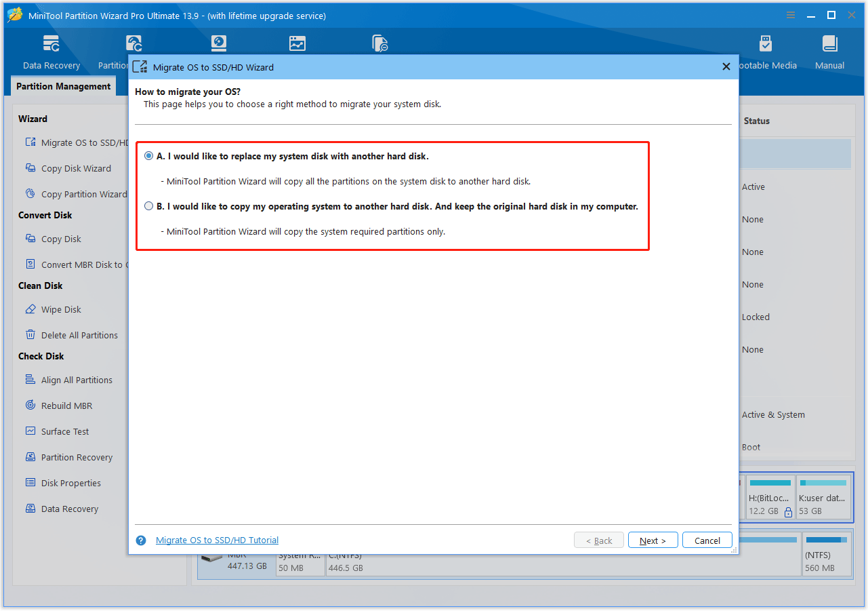Open Data Recovery from the top toolbar
The image size is (868, 611).
click(x=51, y=53)
